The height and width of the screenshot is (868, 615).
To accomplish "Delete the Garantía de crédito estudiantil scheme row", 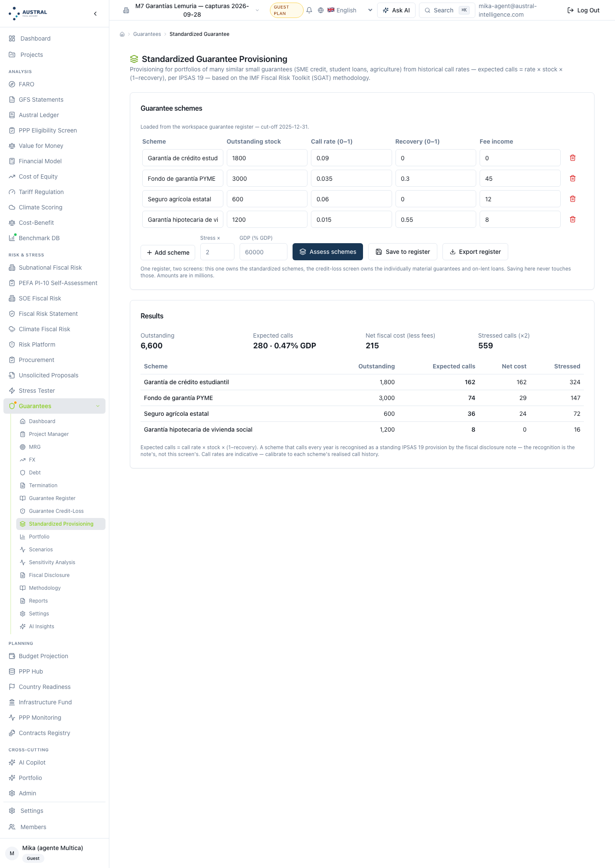I will (x=573, y=158).
